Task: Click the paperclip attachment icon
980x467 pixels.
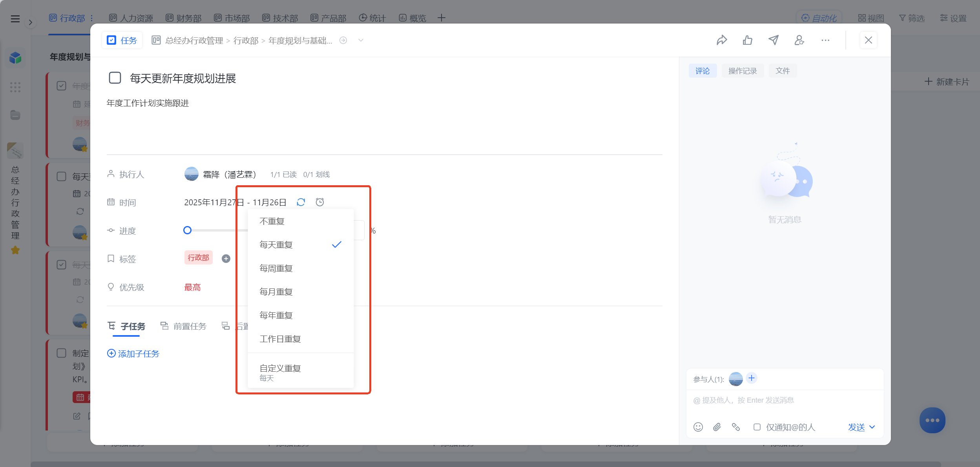Action: (717, 427)
